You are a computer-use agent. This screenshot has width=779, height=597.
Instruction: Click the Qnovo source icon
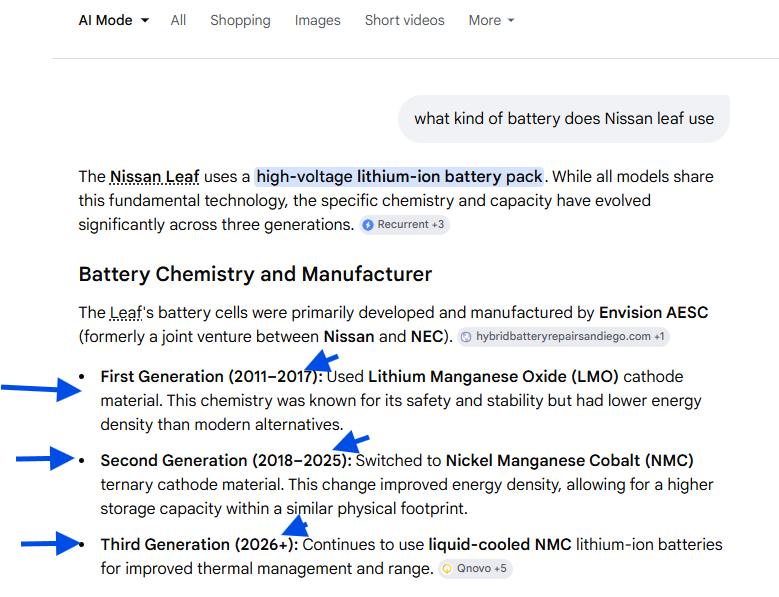(x=447, y=569)
